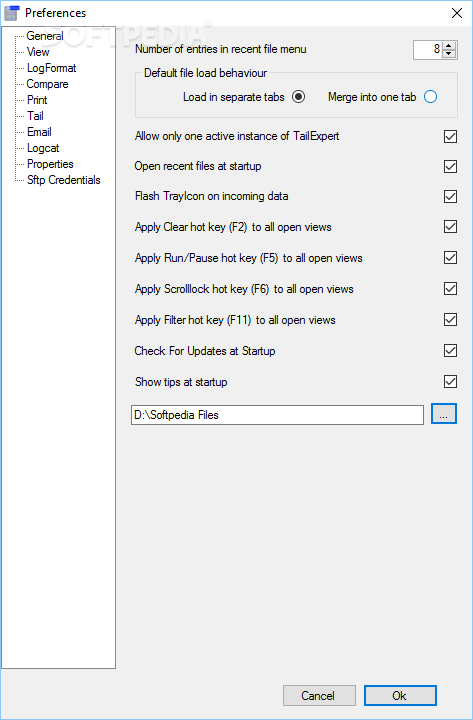Click the Preferences window app icon

[x=11, y=13]
